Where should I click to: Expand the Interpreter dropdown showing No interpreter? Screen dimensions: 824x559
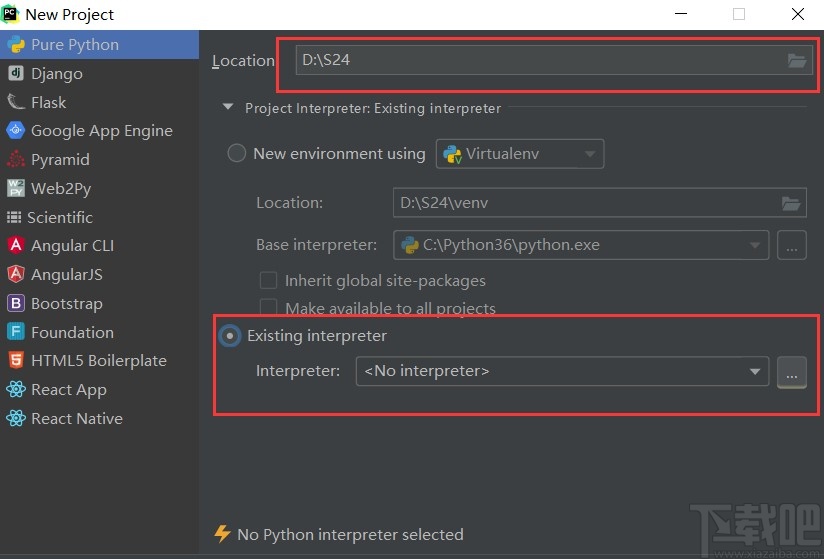(562, 371)
